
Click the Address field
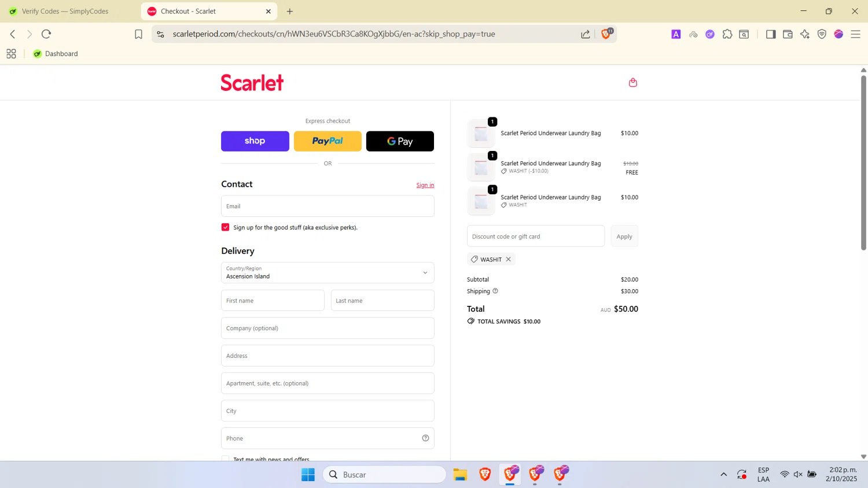point(328,356)
